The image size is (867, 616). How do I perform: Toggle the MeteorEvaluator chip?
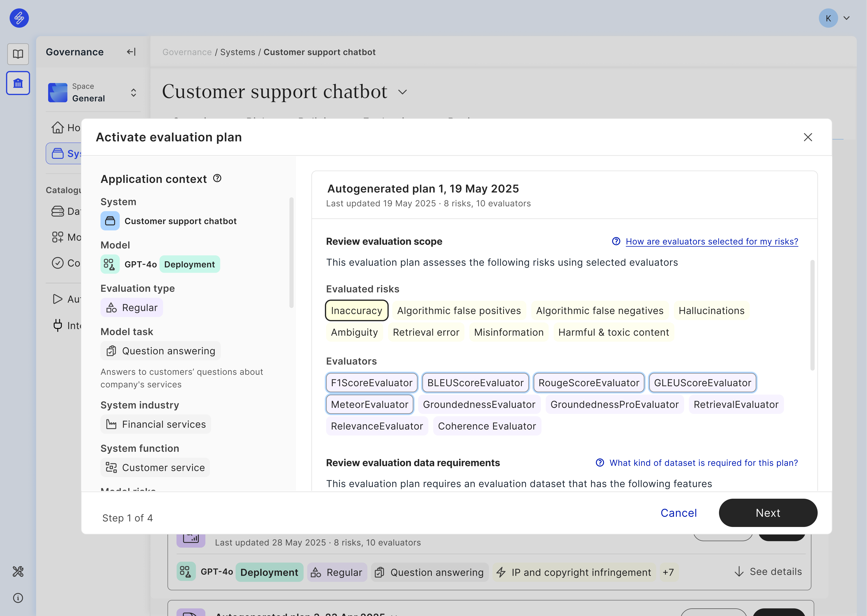369,404
